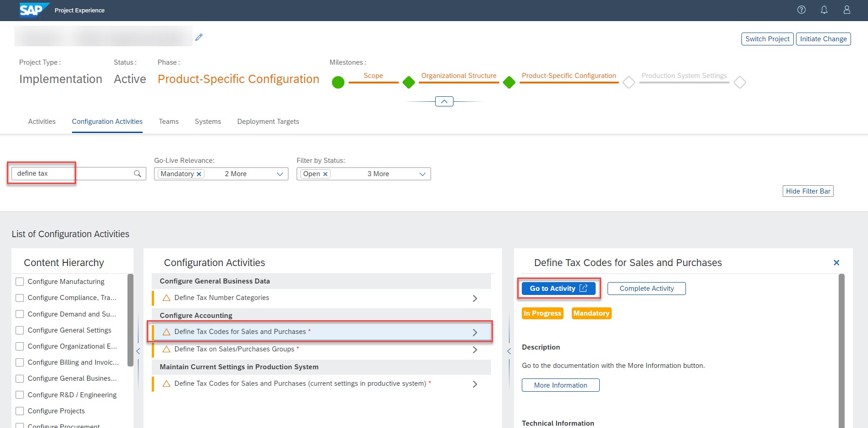Open Define Tax on Sales/Purchases Groups chevron

pyautogui.click(x=475, y=350)
